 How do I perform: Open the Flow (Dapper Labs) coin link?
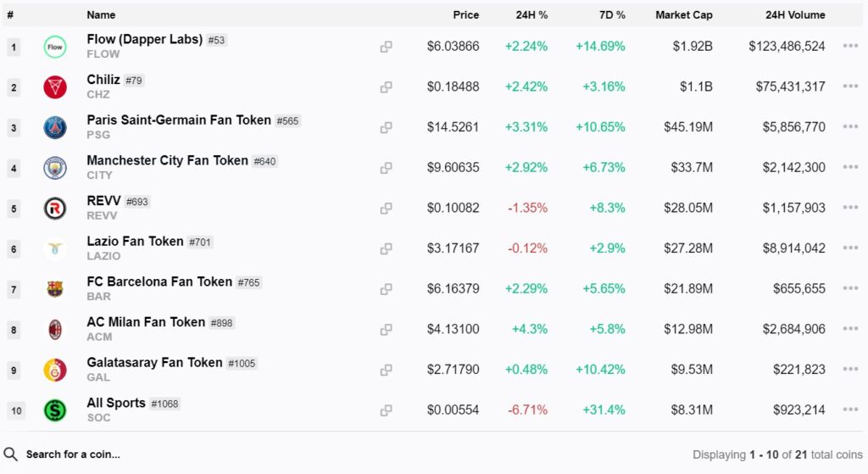click(x=144, y=39)
